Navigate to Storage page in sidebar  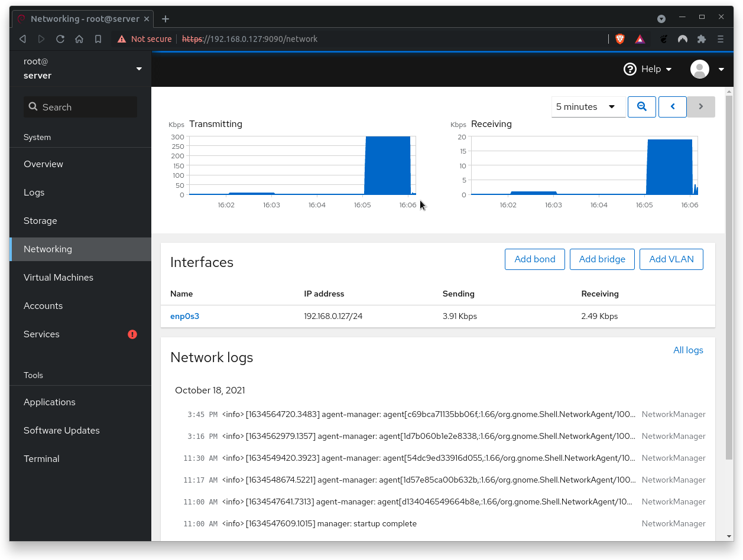[40, 221]
